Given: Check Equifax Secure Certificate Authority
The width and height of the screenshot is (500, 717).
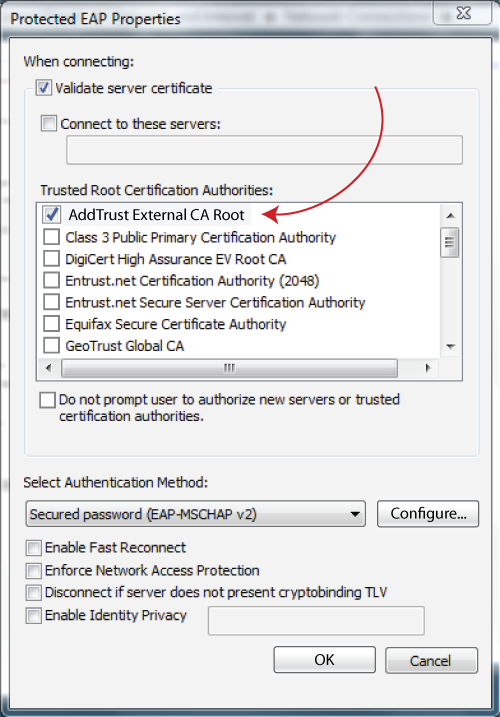Looking at the screenshot, I should click(x=51, y=323).
